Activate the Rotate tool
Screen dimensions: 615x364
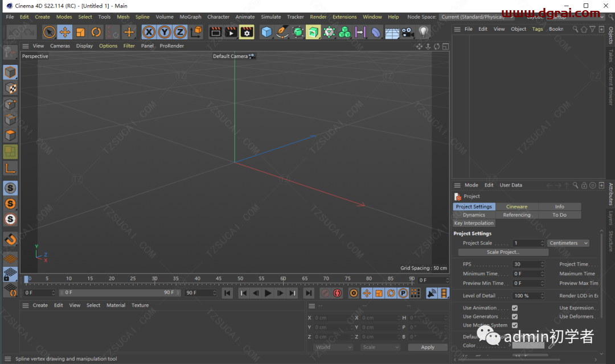pos(96,32)
